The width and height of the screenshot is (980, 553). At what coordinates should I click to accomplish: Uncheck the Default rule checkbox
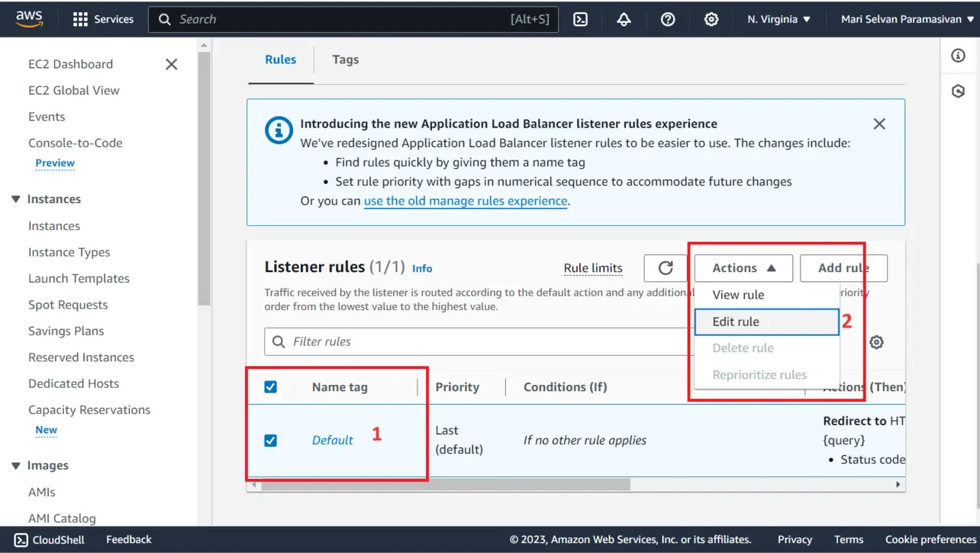270,441
